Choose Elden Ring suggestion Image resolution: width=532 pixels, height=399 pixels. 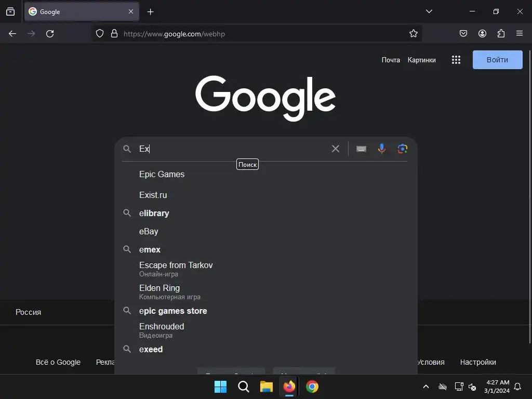coord(265,292)
